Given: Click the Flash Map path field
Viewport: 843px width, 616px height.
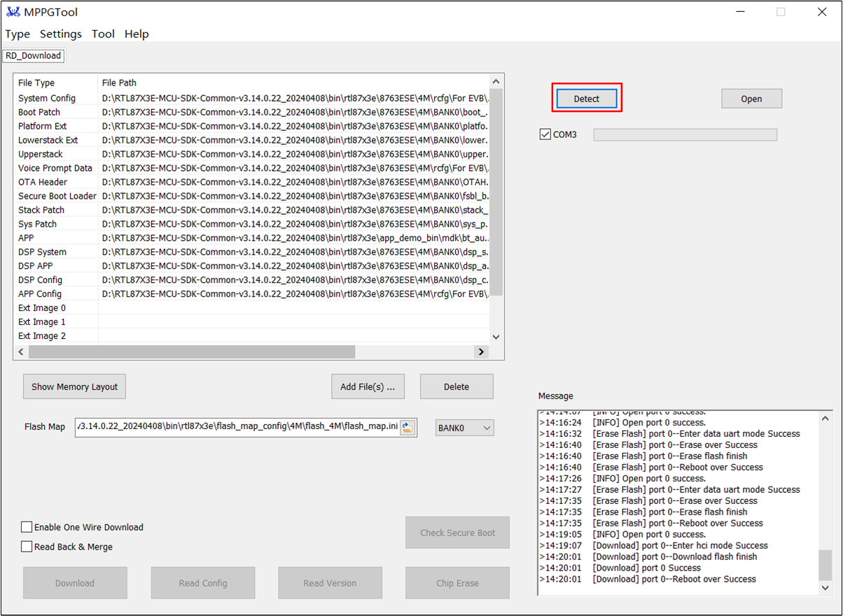Looking at the screenshot, I should pos(237,427).
